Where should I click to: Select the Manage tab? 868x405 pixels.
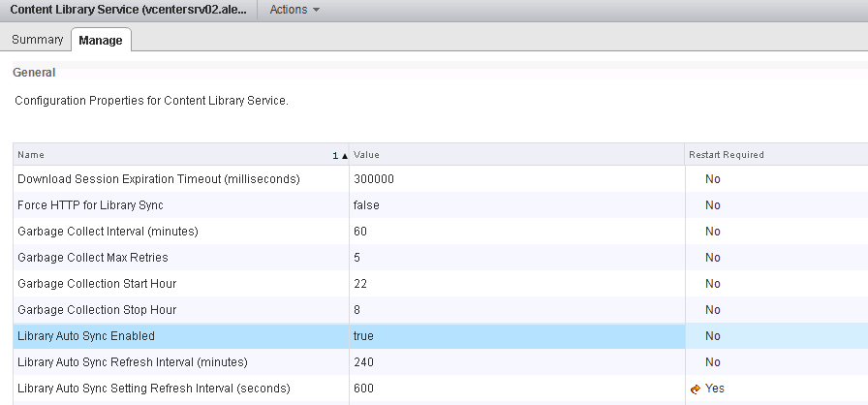coord(101,40)
